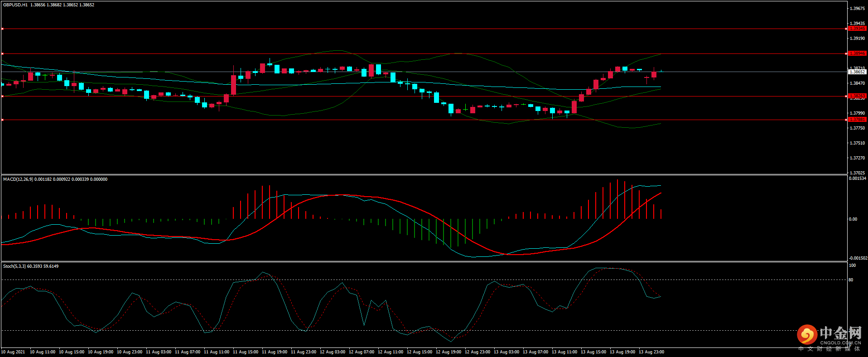868x357 pixels.
Task: Click the MACD scale value -0.001502
Action: 858,258
